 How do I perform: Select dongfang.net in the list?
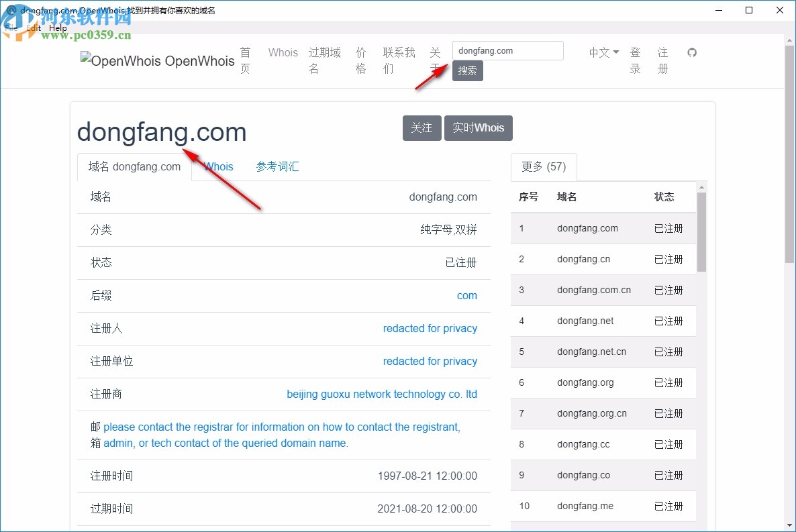click(603, 321)
